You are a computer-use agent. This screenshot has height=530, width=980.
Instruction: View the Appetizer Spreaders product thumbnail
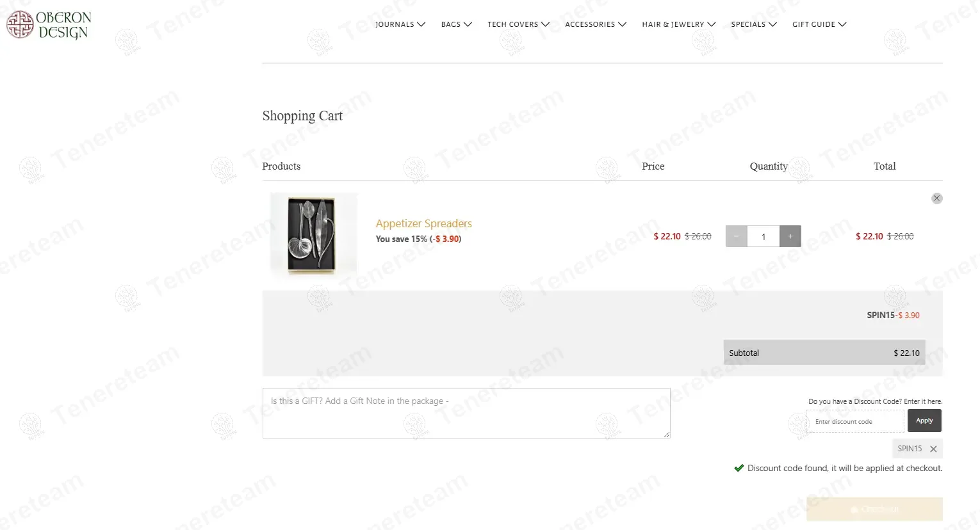coord(313,234)
